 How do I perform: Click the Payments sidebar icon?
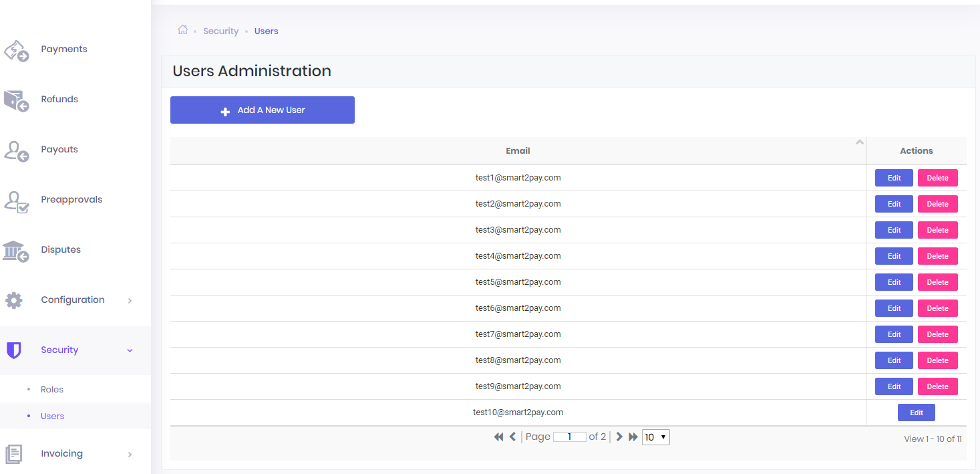[16, 51]
